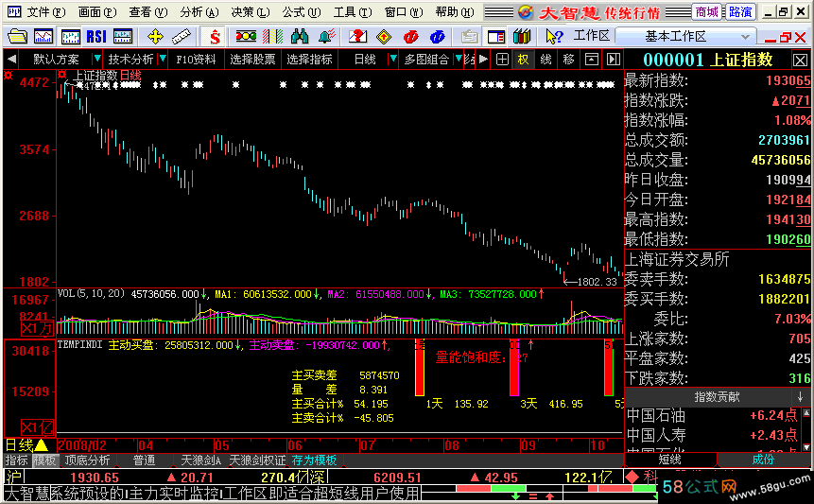This screenshot has width=814, height=504.
Task: Click the context help cursor icon
Action: tap(554, 36)
